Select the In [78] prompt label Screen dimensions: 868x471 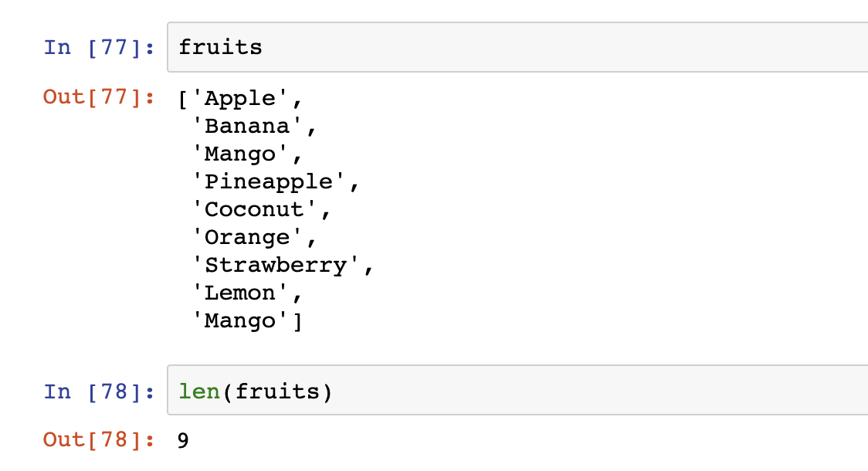(x=100, y=392)
